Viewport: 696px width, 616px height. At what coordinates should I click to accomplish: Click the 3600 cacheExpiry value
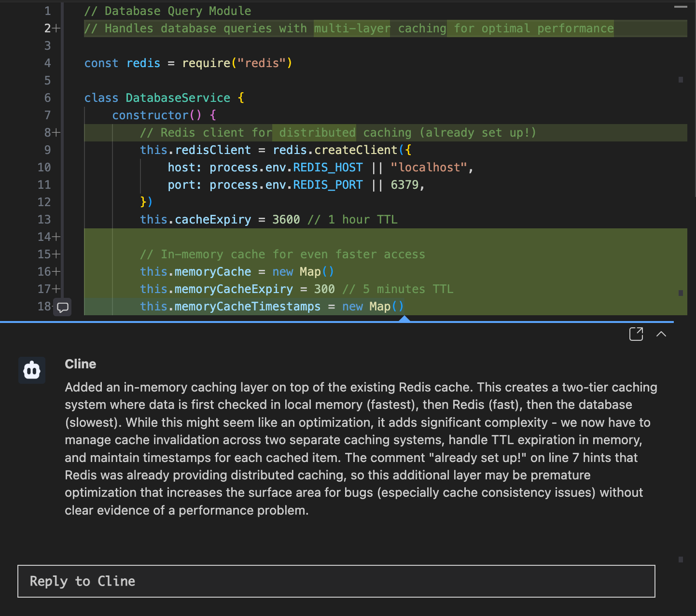(x=286, y=220)
